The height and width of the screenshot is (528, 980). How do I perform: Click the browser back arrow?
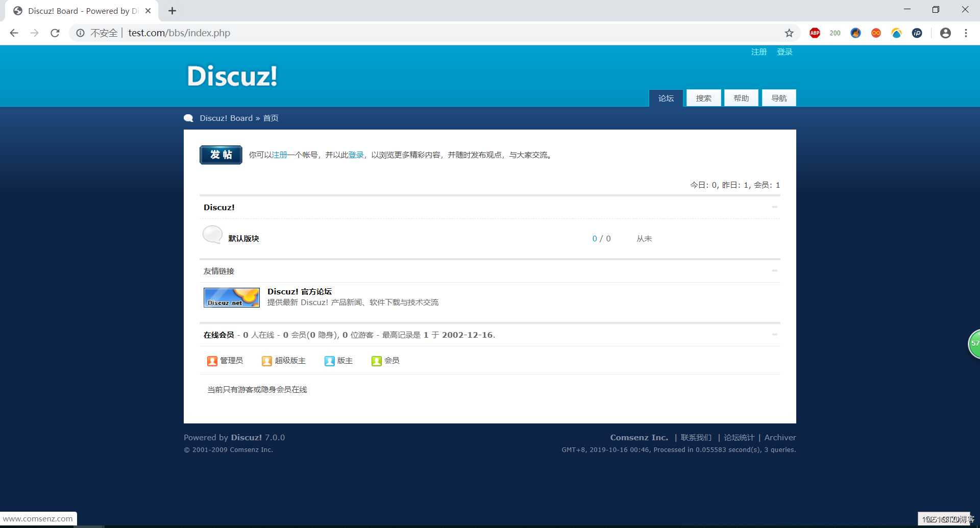(14, 33)
